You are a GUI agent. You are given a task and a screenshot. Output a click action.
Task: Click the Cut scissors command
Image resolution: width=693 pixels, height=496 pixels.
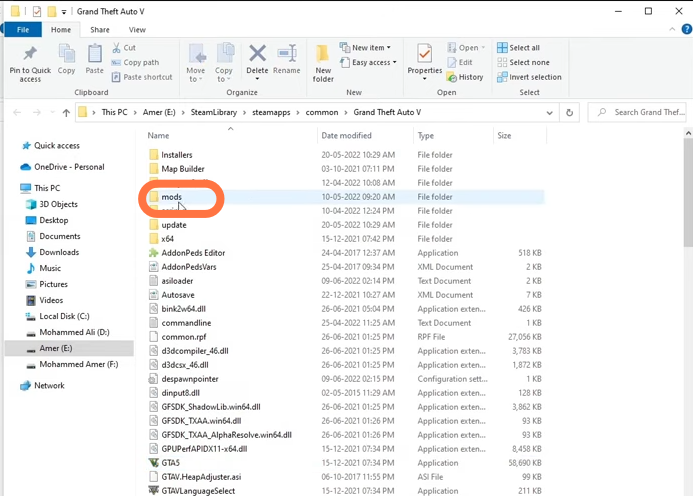pyautogui.click(x=124, y=47)
